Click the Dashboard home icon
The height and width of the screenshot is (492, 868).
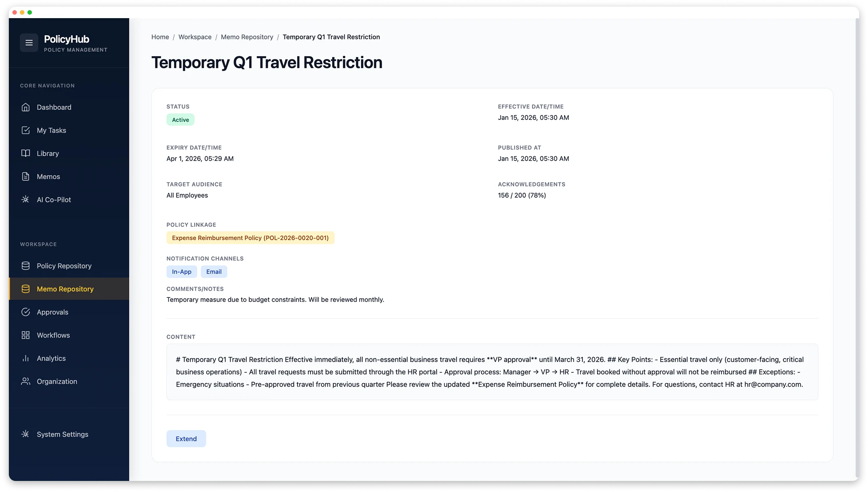point(26,107)
